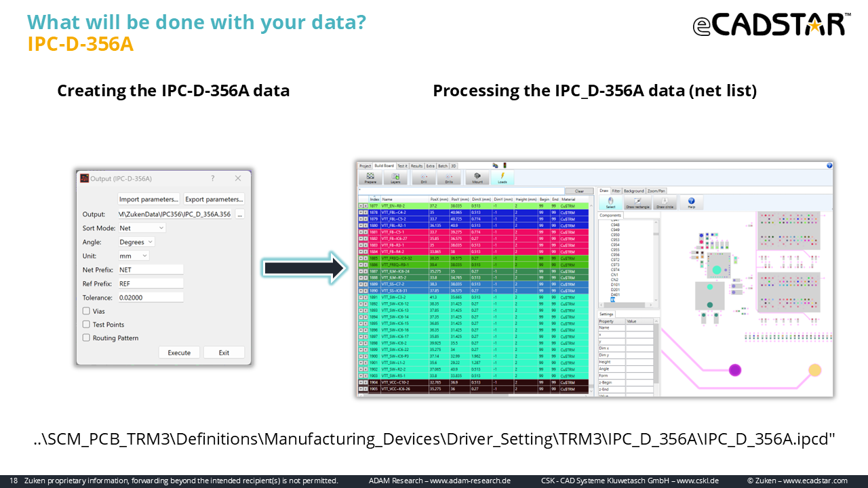Switch to the Project tab
The width and height of the screenshot is (868, 488).
click(x=365, y=165)
